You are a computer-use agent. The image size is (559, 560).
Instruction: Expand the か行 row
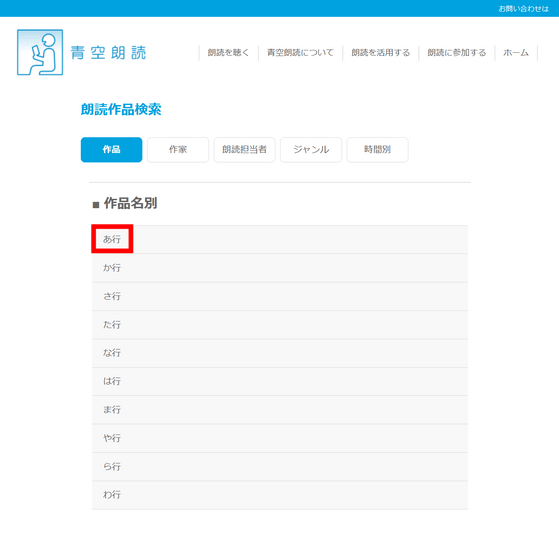(x=280, y=268)
